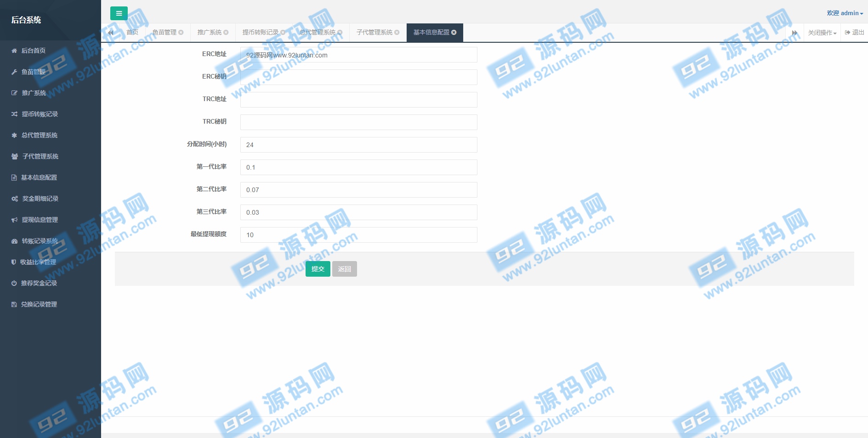Open 基本信息配置 in the sidebar
The image size is (868, 438).
[51, 178]
